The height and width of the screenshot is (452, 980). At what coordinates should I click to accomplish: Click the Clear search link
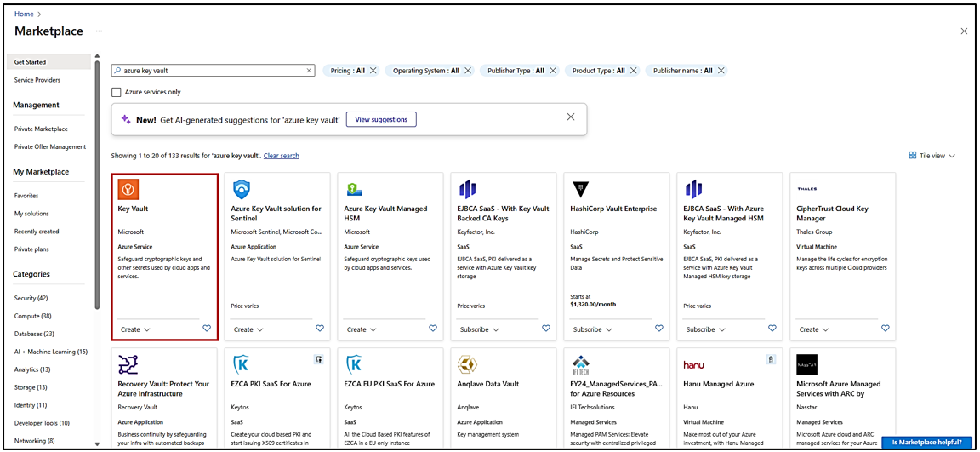(282, 156)
